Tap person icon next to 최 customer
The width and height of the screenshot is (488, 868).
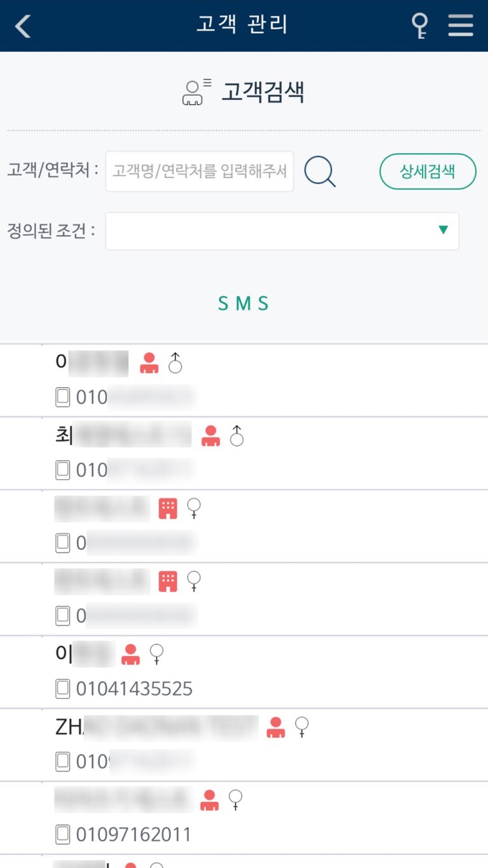(211, 436)
